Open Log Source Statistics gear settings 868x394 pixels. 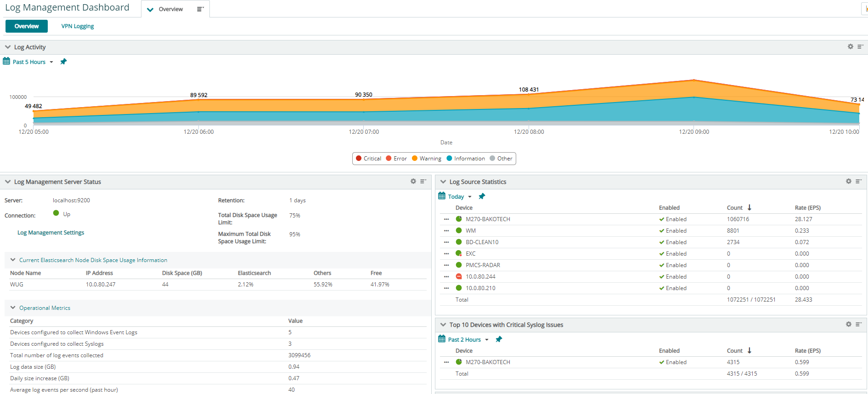point(848,182)
